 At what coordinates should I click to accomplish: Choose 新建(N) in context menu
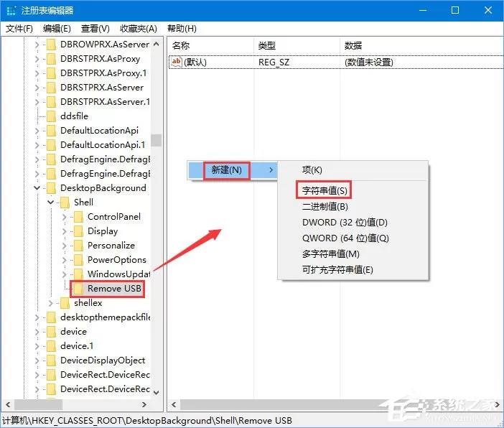233,170
